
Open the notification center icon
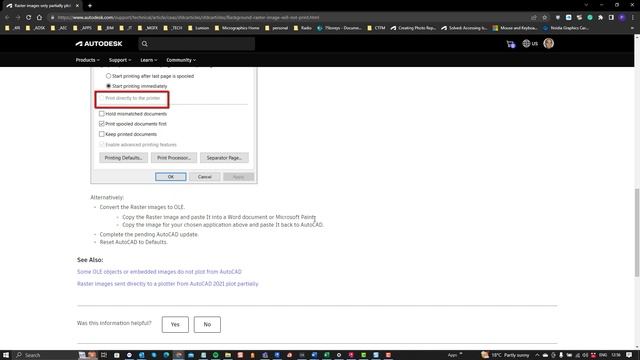click(629, 355)
